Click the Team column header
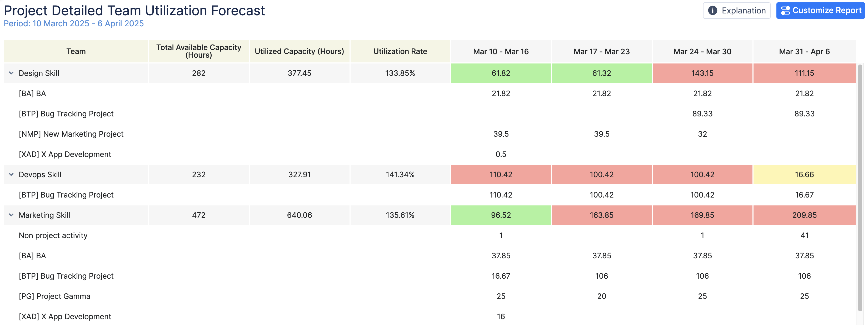The height and width of the screenshot is (325, 868). coord(76,51)
